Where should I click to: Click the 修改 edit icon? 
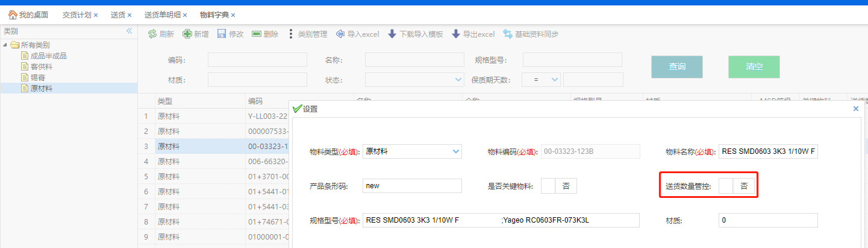pyautogui.click(x=222, y=34)
